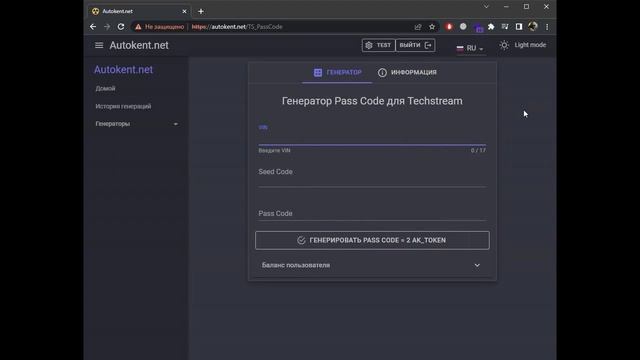Open the grey circle extension icon
The height and width of the screenshot is (360, 640).
click(463, 27)
